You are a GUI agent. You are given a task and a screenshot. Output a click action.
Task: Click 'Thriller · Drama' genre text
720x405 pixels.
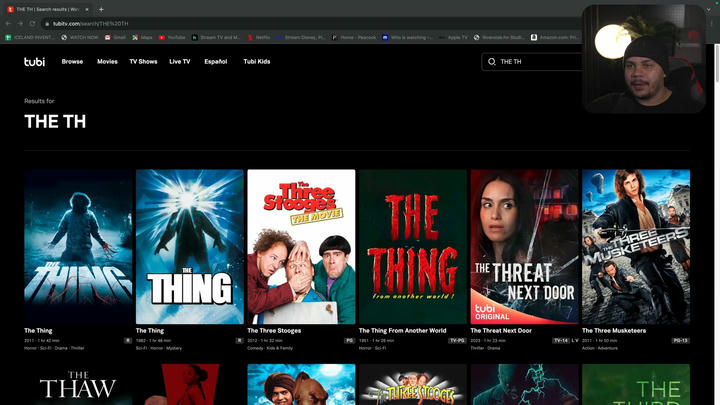pyautogui.click(x=485, y=348)
